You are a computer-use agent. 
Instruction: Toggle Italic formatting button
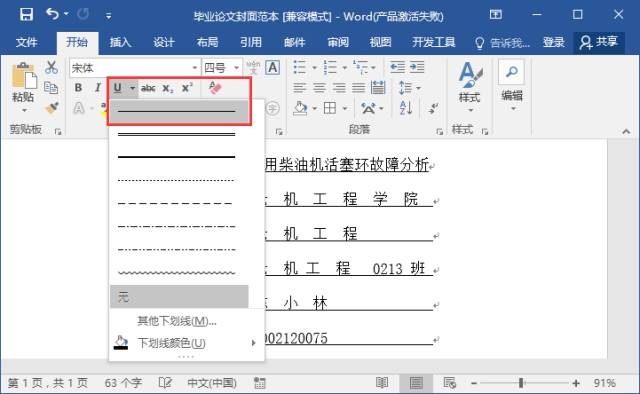click(x=98, y=88)
